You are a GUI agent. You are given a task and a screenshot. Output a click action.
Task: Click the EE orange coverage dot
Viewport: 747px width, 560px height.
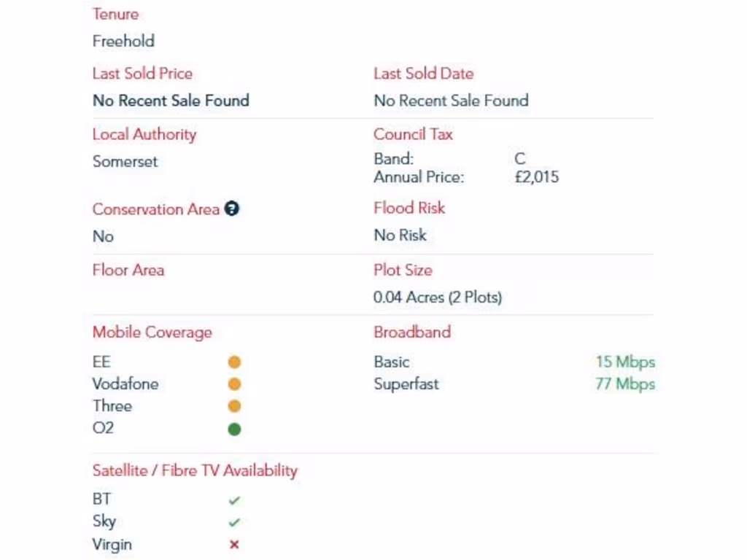click(x=234, y=362)
